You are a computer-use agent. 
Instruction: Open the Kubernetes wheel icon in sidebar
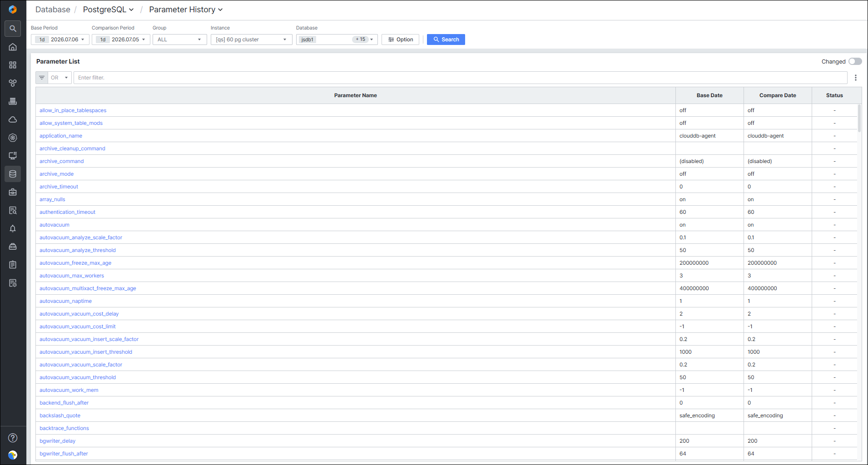click(13, 138)
